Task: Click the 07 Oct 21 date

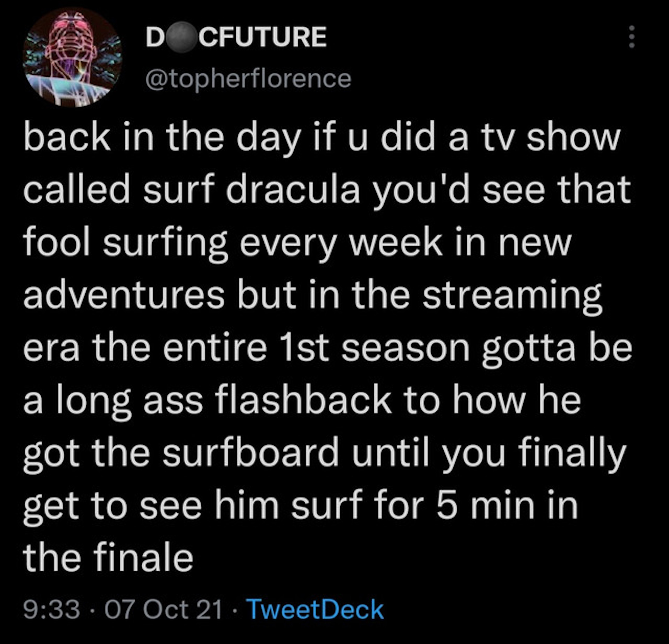Action: 163,610
